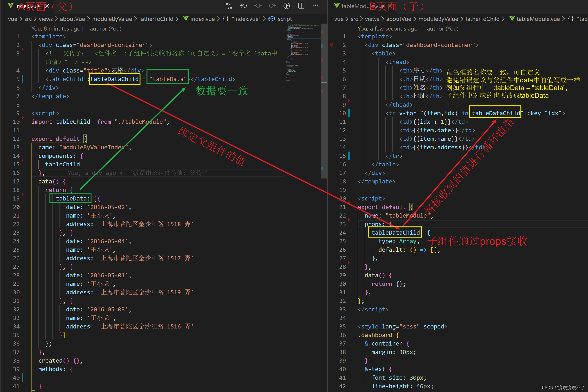Click the circular timeline icon in editor toolbar
The width and height of the screenshot is (588, 392).
pos(287,6)
